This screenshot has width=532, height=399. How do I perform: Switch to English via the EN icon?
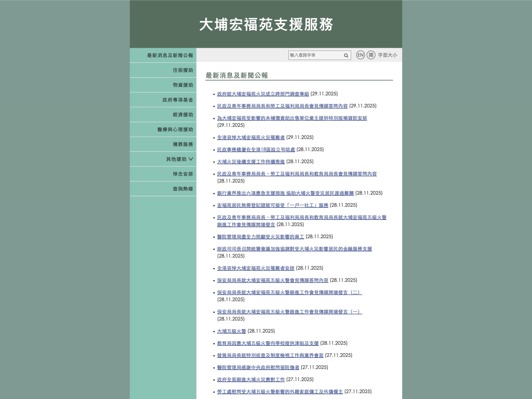pyautogui.click(x=360, y=55)
